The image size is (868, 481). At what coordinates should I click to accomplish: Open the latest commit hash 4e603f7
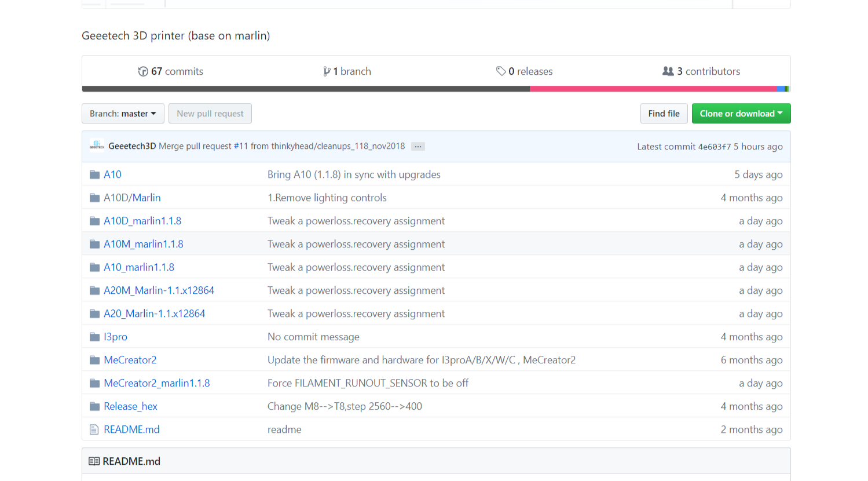pos(714,147)
